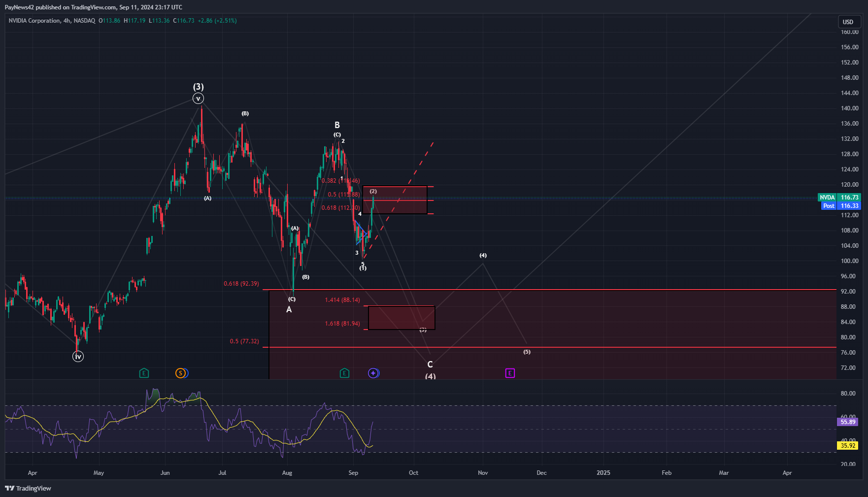Click the large C wave label

[430, 364]
